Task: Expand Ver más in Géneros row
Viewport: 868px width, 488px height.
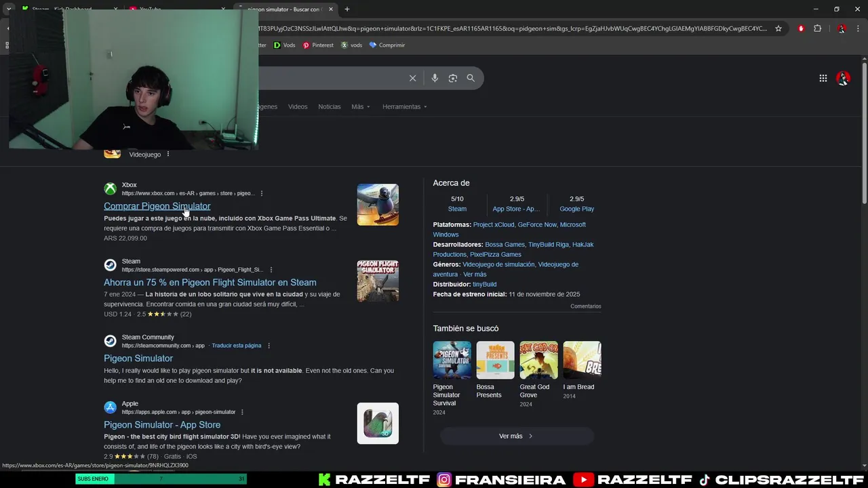Action: (475, 274)
